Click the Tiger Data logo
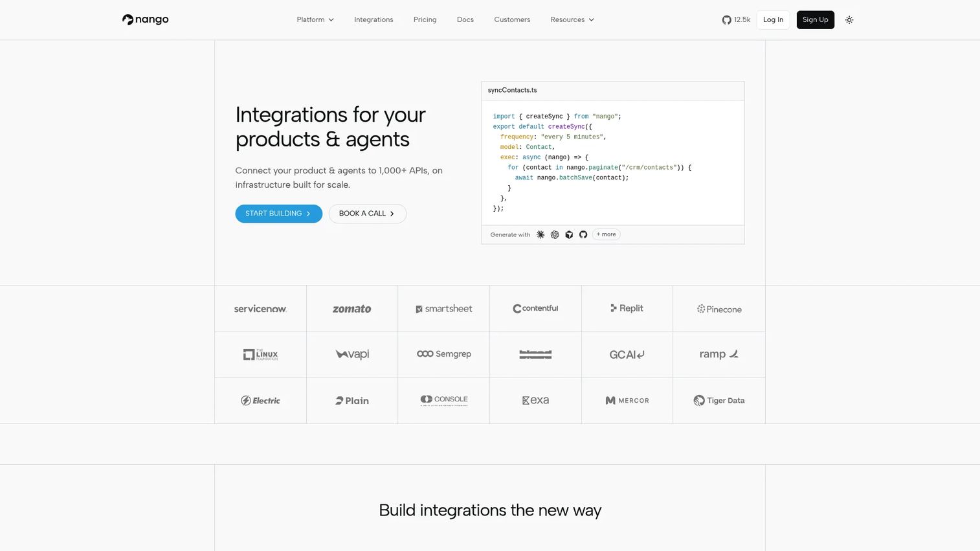 click(718, 400)
